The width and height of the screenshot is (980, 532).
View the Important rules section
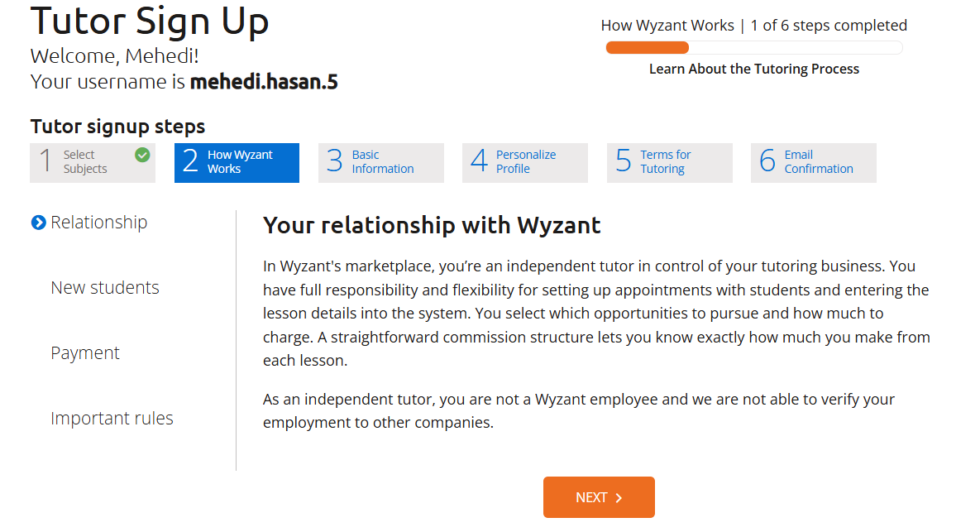pos(112,418)
